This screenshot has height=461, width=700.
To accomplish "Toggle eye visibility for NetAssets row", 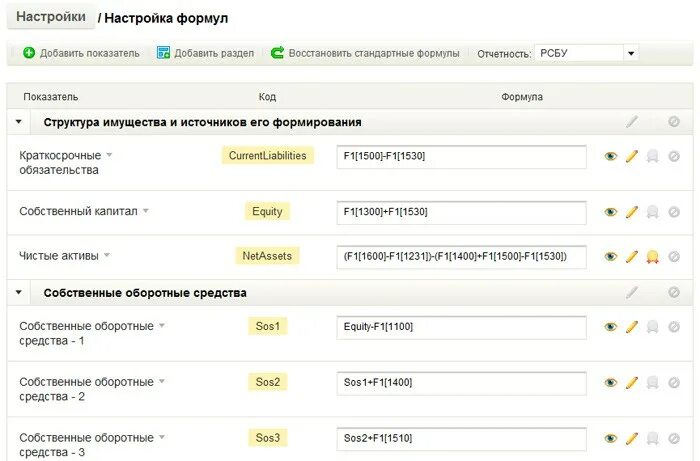I will pos(611,257).
